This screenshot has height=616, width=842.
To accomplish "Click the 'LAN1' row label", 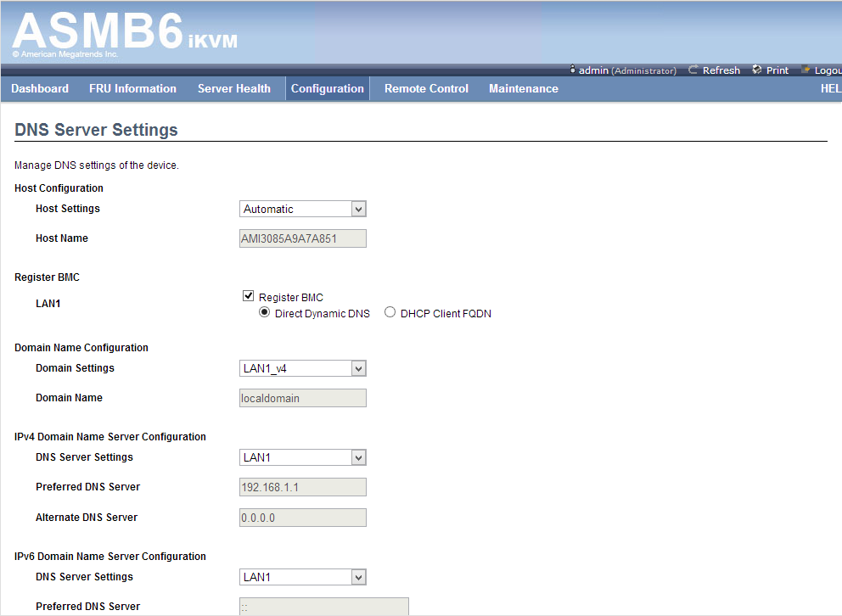I will (48, 304).
